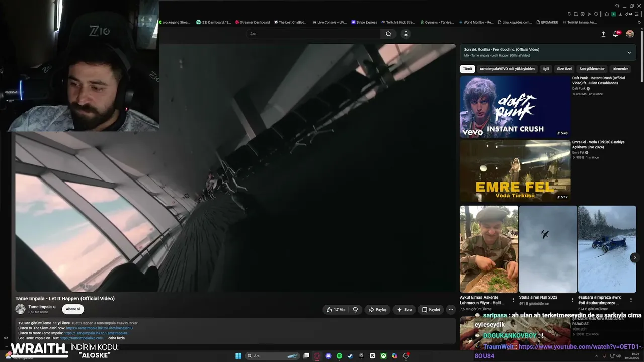Image resolution: width=644 pixels, height=362 pixels.
Task: Click the 'Soru' ask button
Action: [x=404, y=310]
